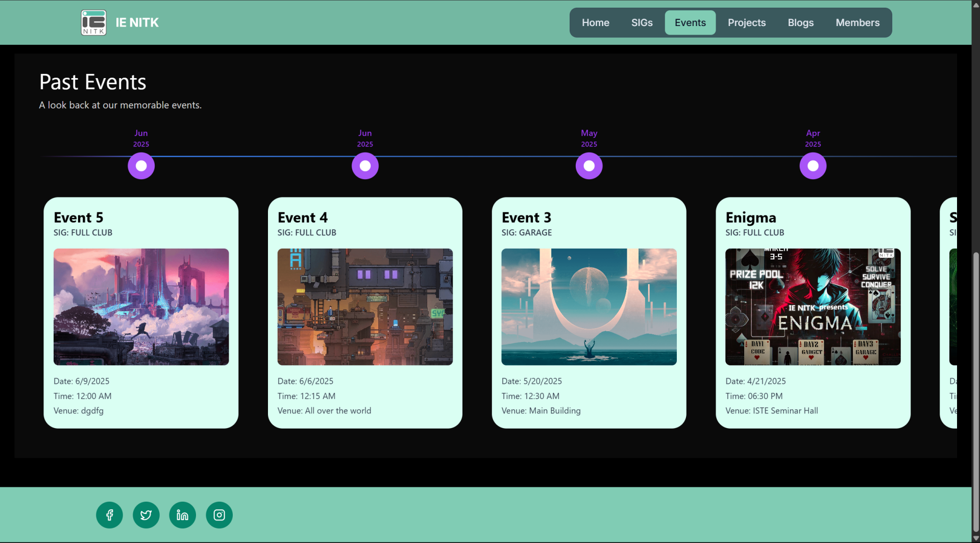This screenshot has height=543, width=980.
Task: Click 'Time: 12:30 AM' text
Action: 530,396
